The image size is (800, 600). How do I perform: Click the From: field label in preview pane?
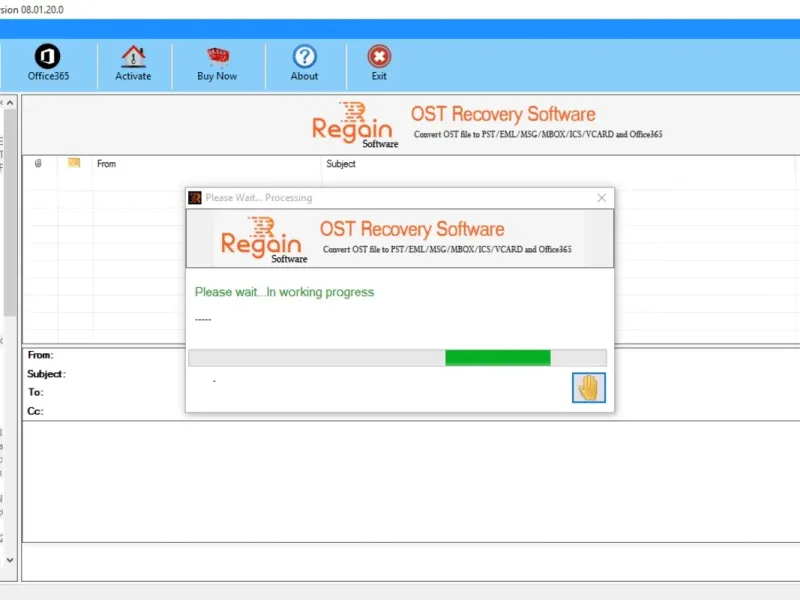point(40,355)
